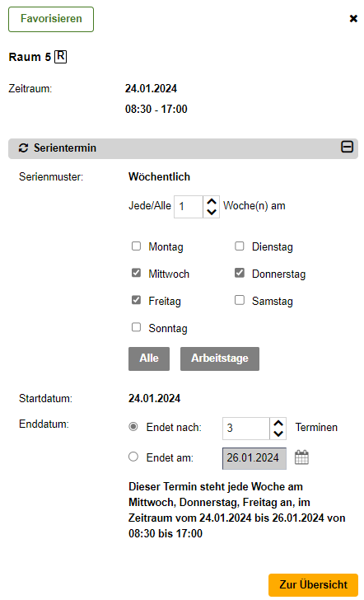364x600 pixels.
Task: Check the Montag checkbox
Action: (x=136, y=246)
